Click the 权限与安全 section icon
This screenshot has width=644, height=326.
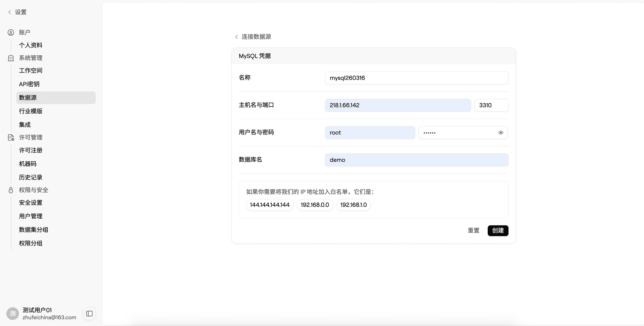pos(10,190)
